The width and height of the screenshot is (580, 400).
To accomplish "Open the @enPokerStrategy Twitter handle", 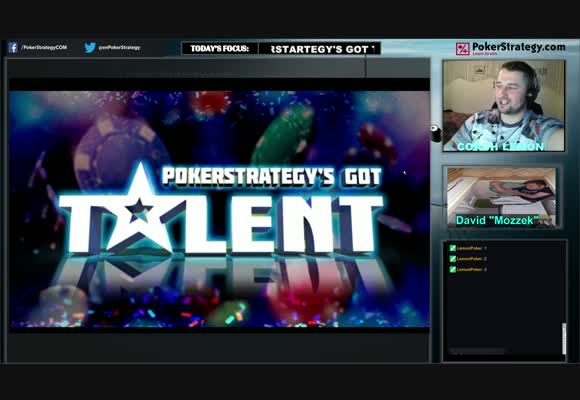I will (119, 47).
